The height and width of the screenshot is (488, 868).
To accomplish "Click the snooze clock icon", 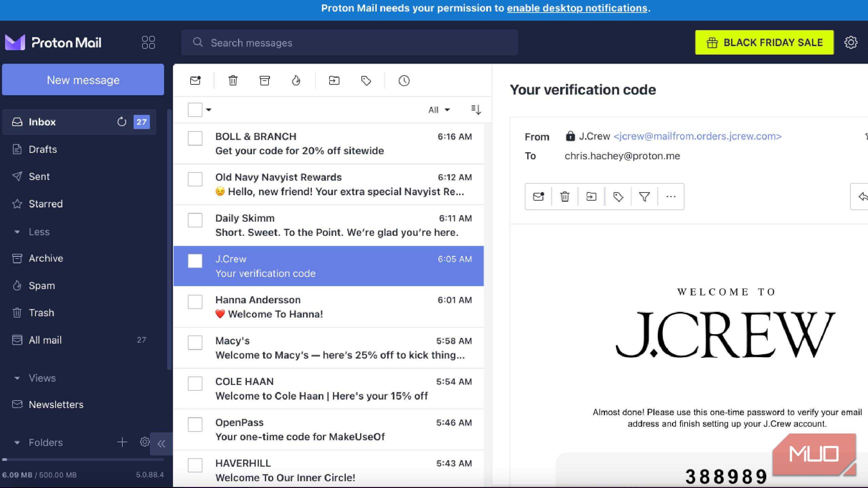I will point(404,81).
